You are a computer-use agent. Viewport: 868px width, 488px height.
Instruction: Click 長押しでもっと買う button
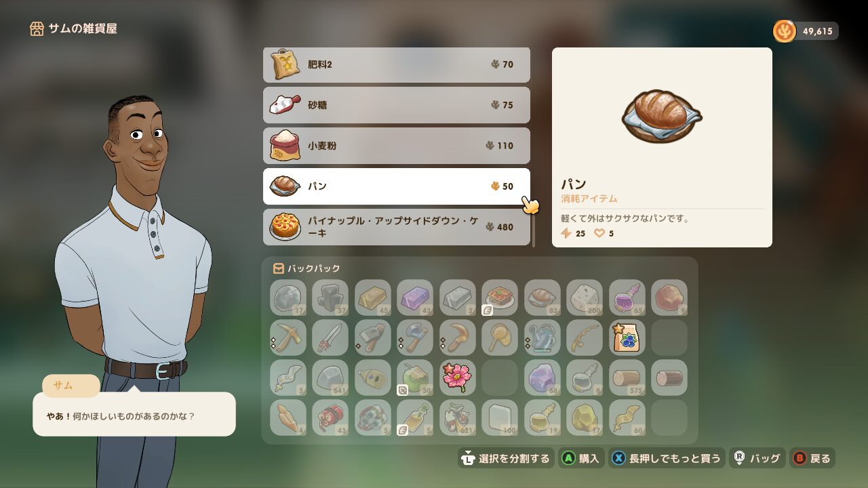pos(667,458)
